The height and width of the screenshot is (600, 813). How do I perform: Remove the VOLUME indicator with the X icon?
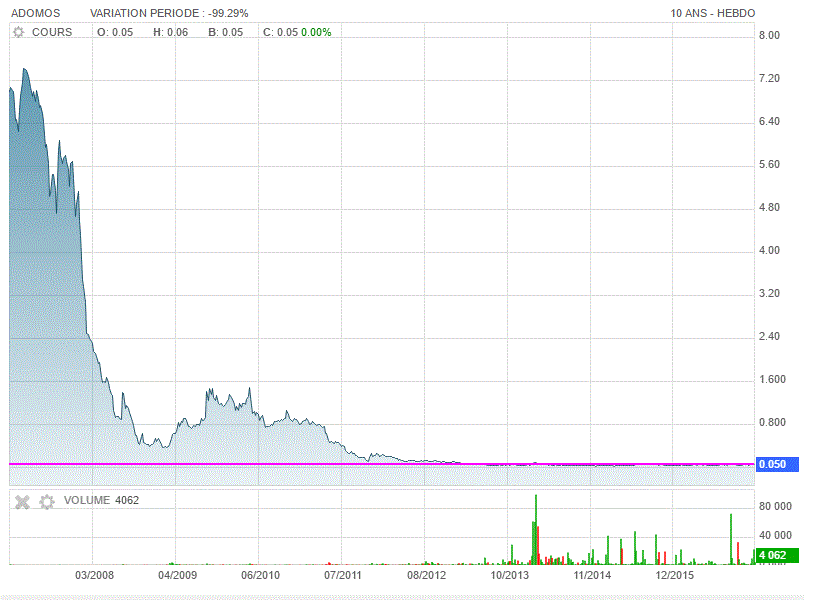tap(22, 501)
